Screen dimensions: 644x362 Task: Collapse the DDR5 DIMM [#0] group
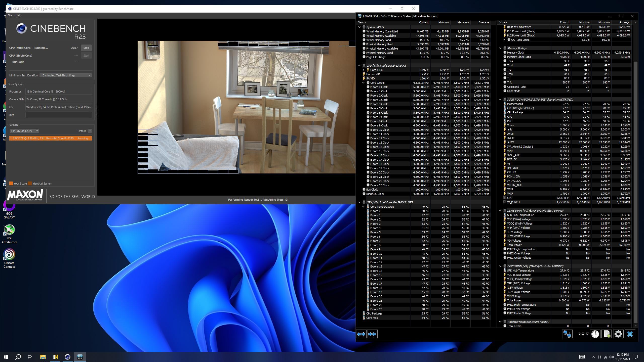(x=500, y=211)
